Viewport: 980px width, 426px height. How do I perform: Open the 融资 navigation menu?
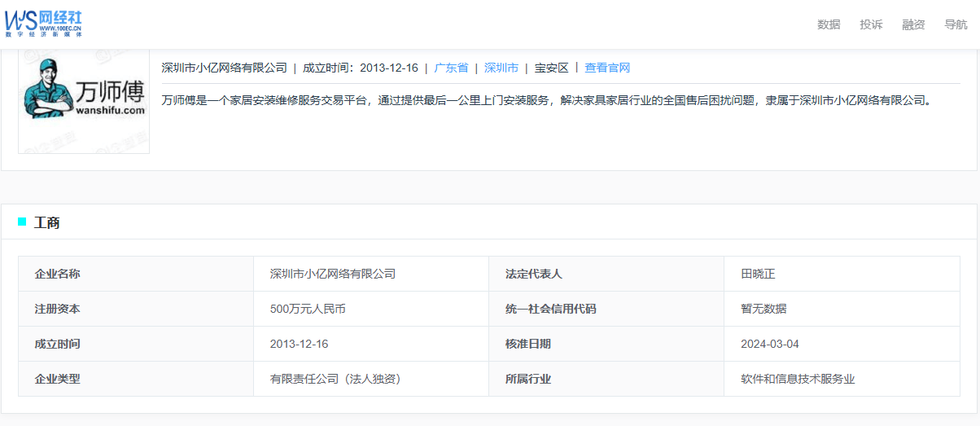point(913,24)
